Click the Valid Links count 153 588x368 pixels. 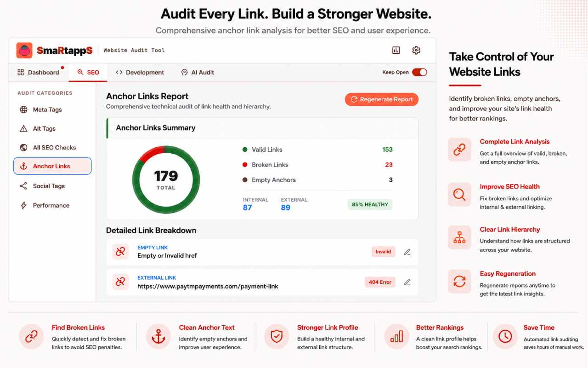387,149
